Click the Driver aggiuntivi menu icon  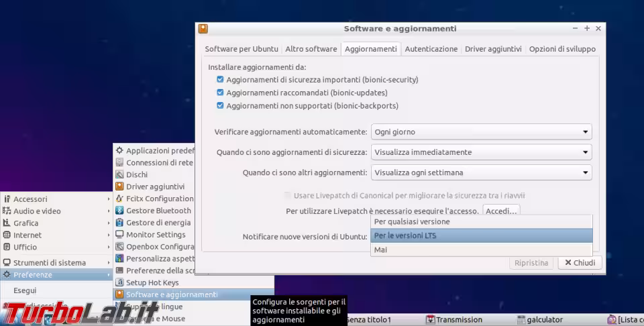pos(119,186)
